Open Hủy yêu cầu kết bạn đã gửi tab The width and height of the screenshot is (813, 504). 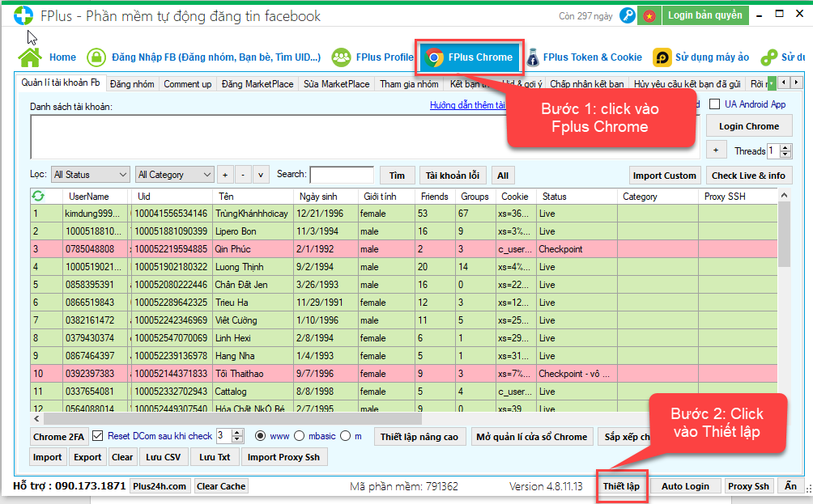[x=687, y=84]
